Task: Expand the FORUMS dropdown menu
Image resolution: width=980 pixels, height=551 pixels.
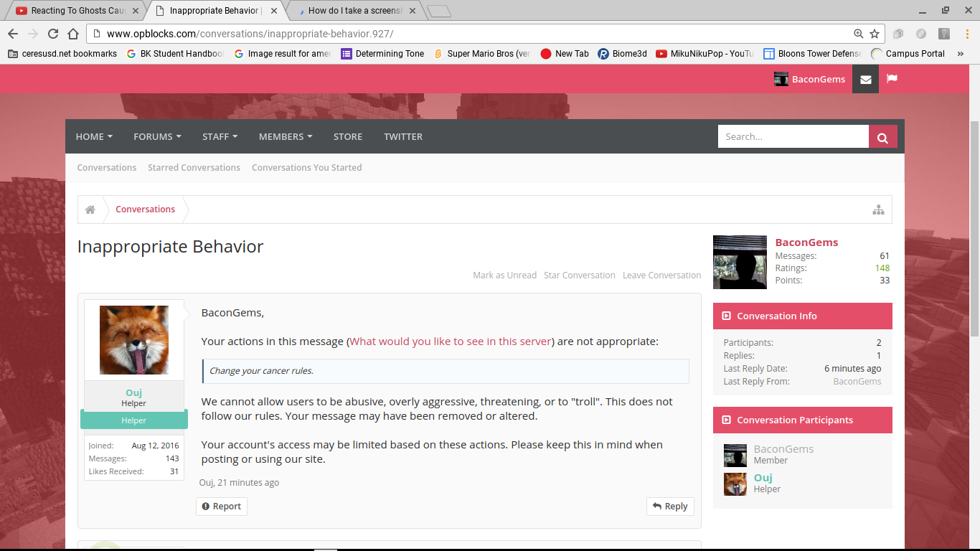Action: (157, 136)
